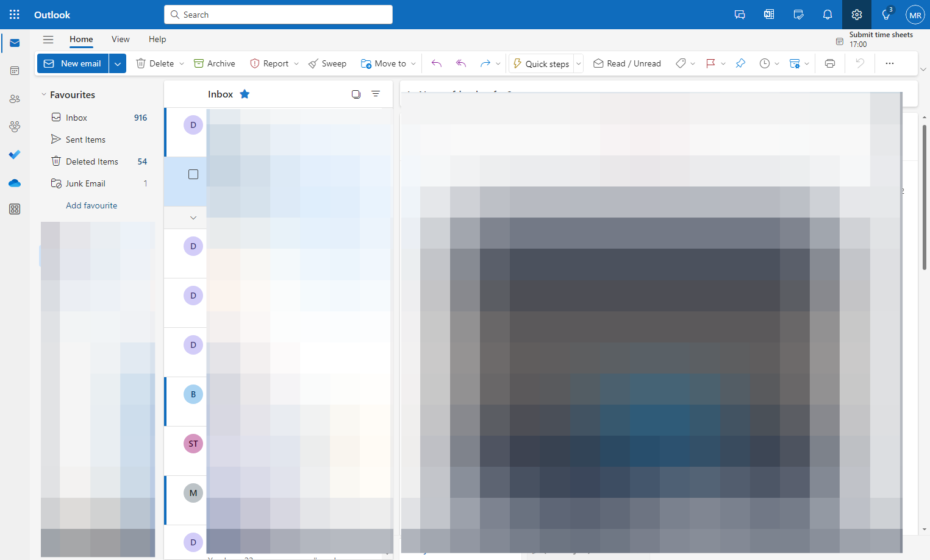The width and height of the screenshot is (930, 560).
Task: Collapse the Favourites folder group
Action: pyautogui.click(x=44, y=94)
